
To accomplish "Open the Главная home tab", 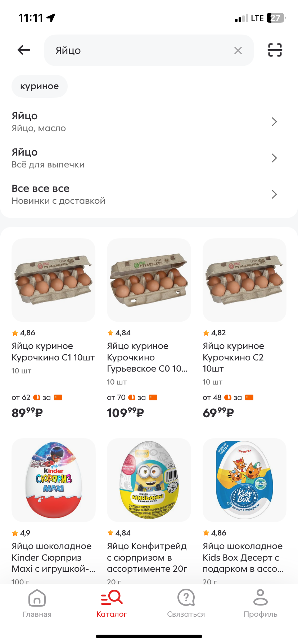I will [37, 603].
